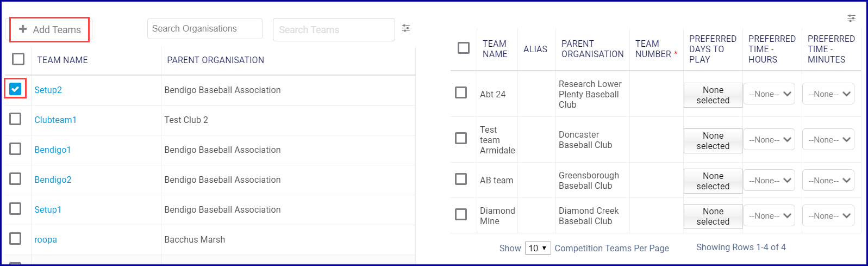Open preferred days selector for Diamond Mine
The height and width of the screenshot is (266, 868).
tap(713, 216)
